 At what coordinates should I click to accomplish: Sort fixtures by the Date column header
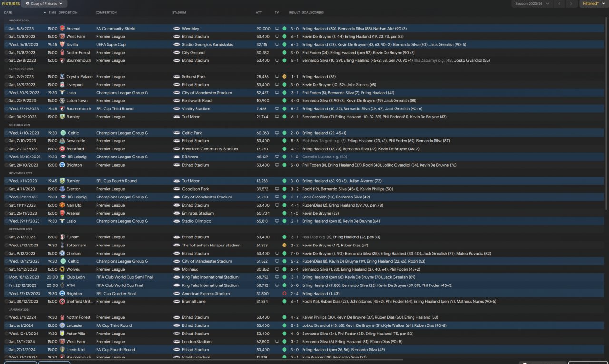(8, 13)
